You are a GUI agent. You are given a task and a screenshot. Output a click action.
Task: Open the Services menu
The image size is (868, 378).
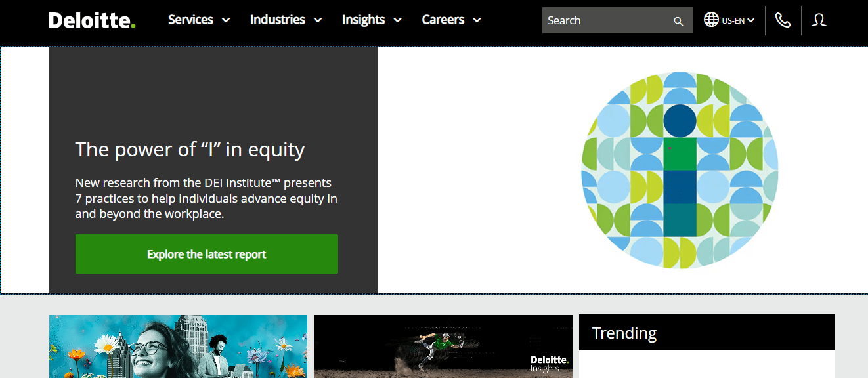pos(190,20)
